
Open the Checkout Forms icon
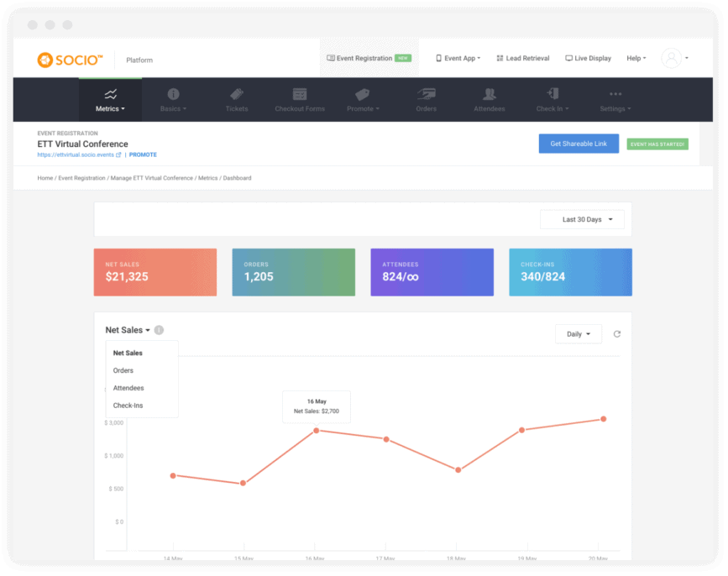[300, 94]
